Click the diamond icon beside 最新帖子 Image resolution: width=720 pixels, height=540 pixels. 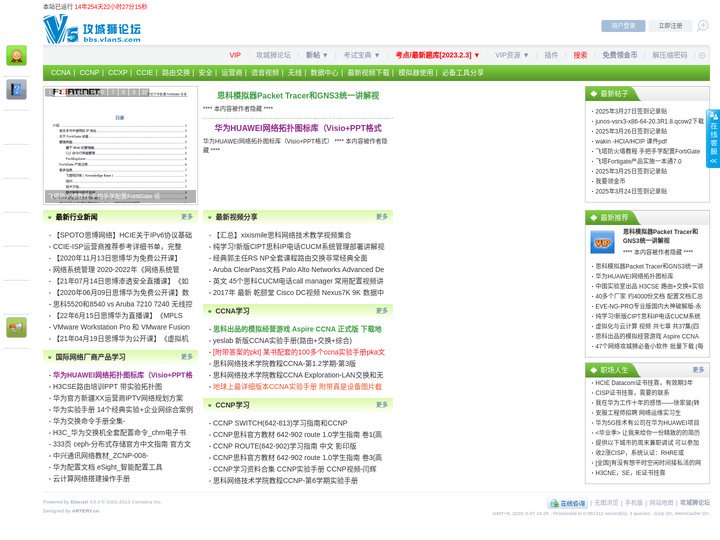(x=593, y=94)
